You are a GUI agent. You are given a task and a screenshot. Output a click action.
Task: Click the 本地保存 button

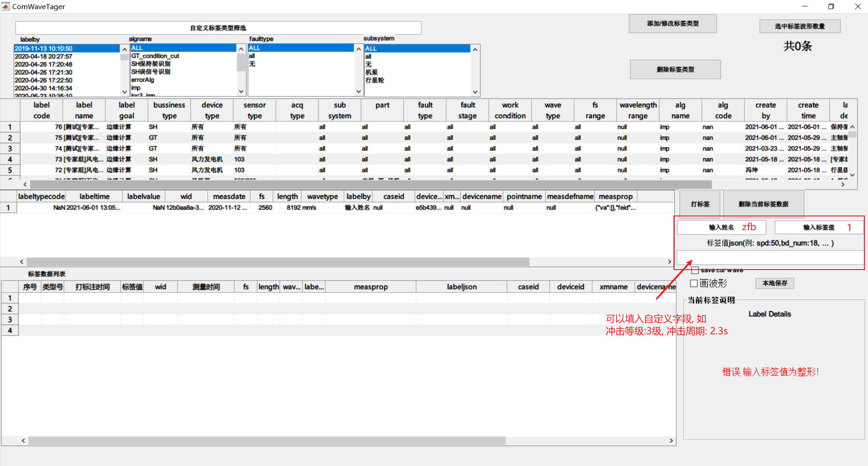tap(775, 283)
